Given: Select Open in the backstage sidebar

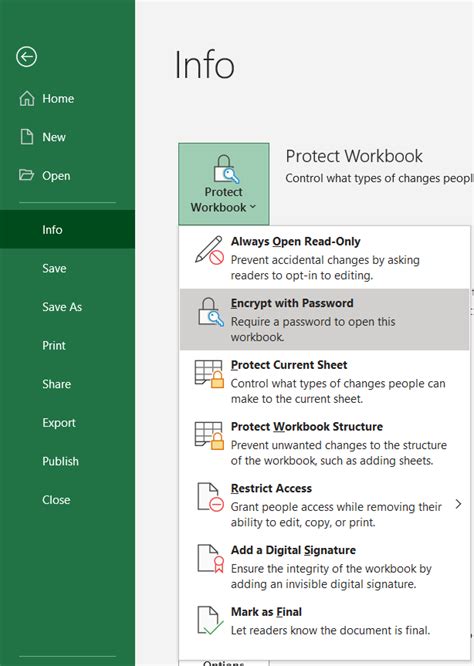Looking at the screenshot, I should pyautogui.click(x=67, y=175).
